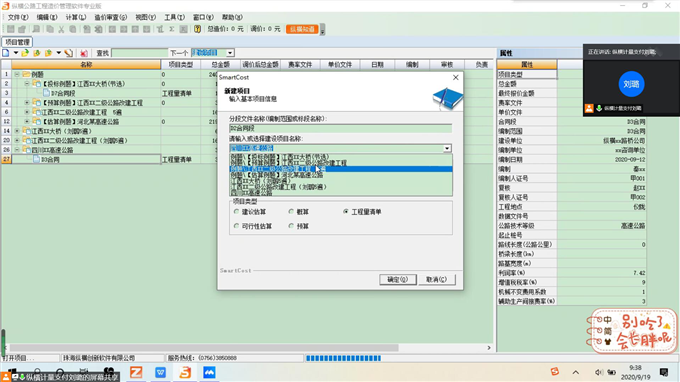
Task: Click the yellow help question mark icon
Action: coord(197,29)
